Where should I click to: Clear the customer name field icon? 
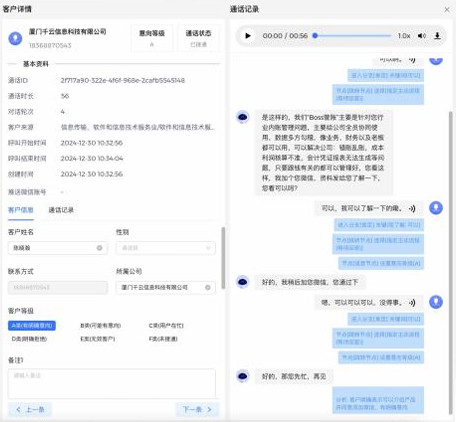[99, 248]
